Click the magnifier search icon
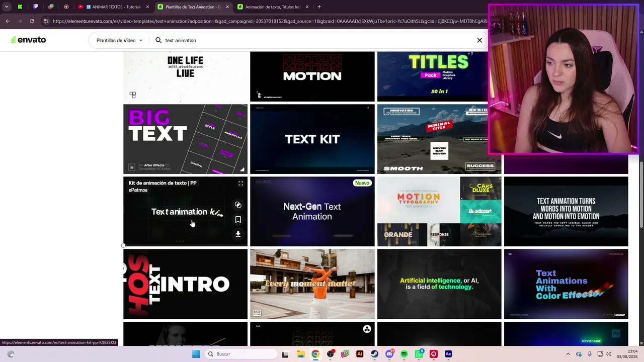The height and width of the screenshot is (362, 644). 158,40
